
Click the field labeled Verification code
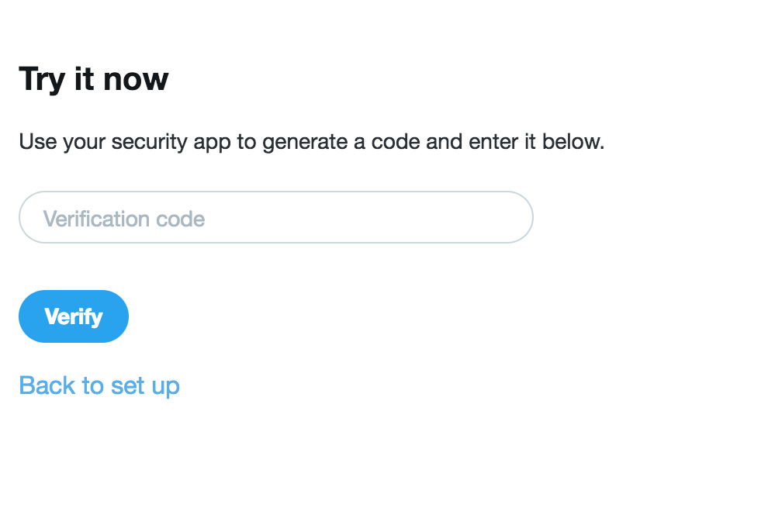point(275,218)
